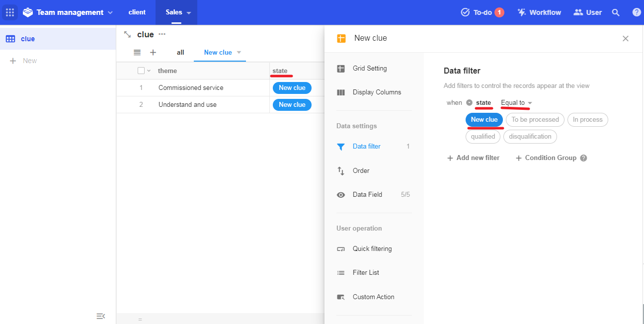
Task: Expand the 'Equal to' condition dropdown
Action: (516, 103)
